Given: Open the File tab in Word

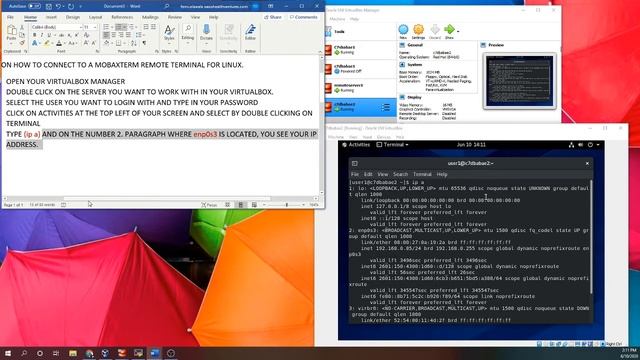Looking at the screenshot, I should [x=11, y=17].
